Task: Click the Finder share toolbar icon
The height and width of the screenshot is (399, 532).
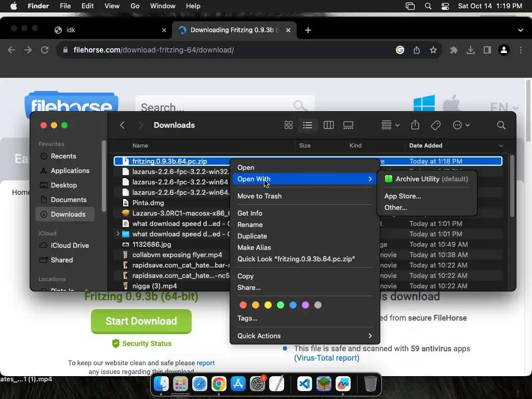Action: [415, 125]
